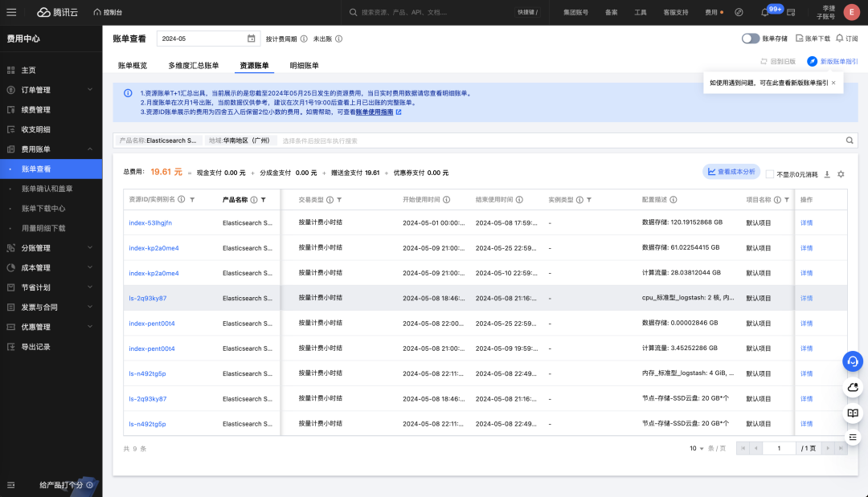The height and width of the screenshot is (497, 868).
Task: Filter the product name column
Action: (264, 200)
